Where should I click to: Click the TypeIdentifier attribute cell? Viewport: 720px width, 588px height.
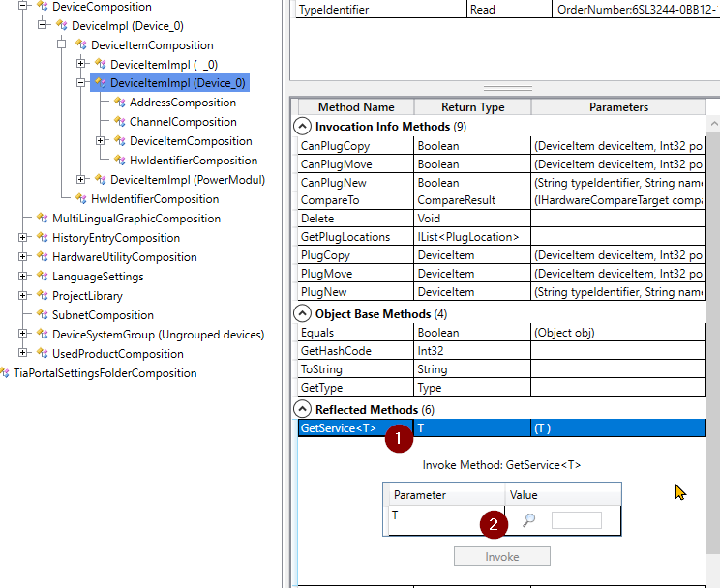click(380, 9)
